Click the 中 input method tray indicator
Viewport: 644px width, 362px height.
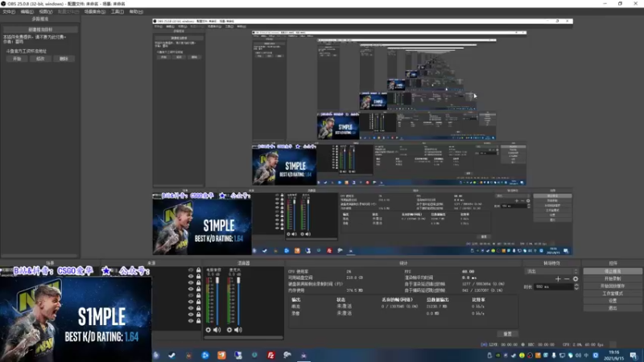(586, 356)
